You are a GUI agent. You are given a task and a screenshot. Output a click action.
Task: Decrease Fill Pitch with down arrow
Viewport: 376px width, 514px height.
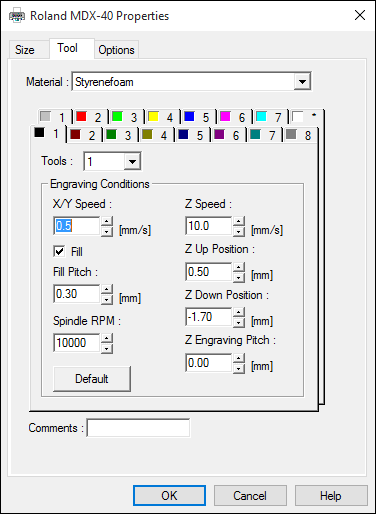107,299
